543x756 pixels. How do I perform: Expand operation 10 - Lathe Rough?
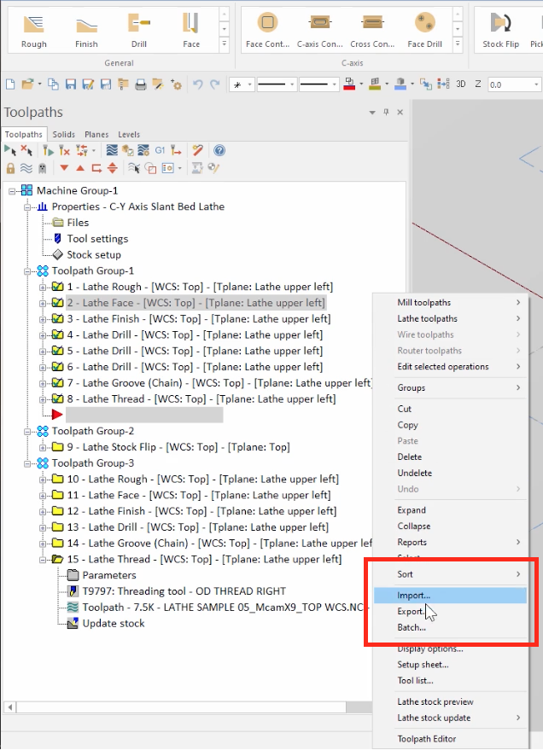point(43,480)
